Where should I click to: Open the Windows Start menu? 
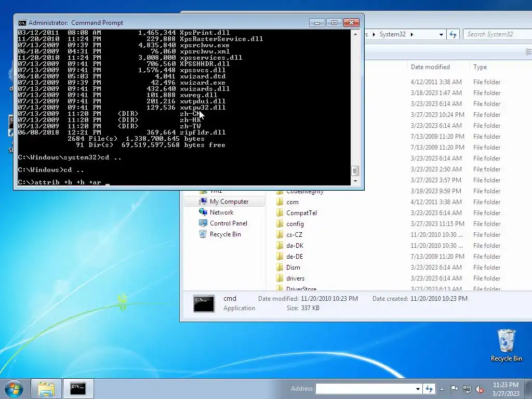[14, 389]
